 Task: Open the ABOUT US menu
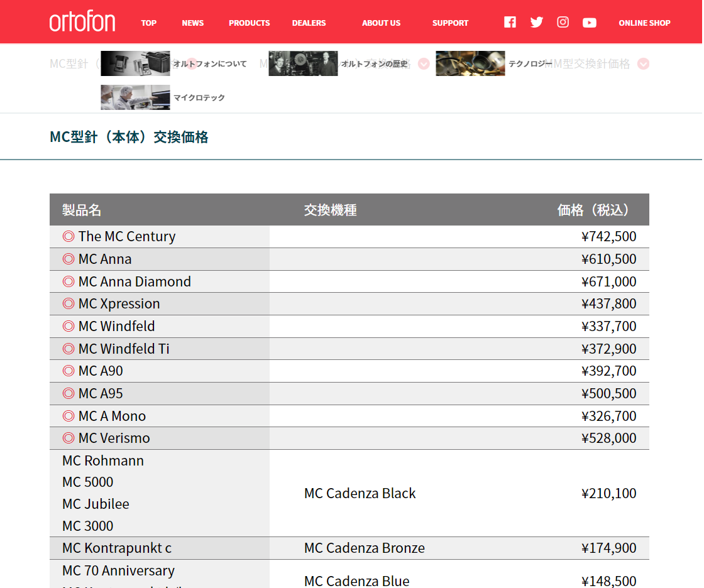pyautogui.click(x=381, y=23)
